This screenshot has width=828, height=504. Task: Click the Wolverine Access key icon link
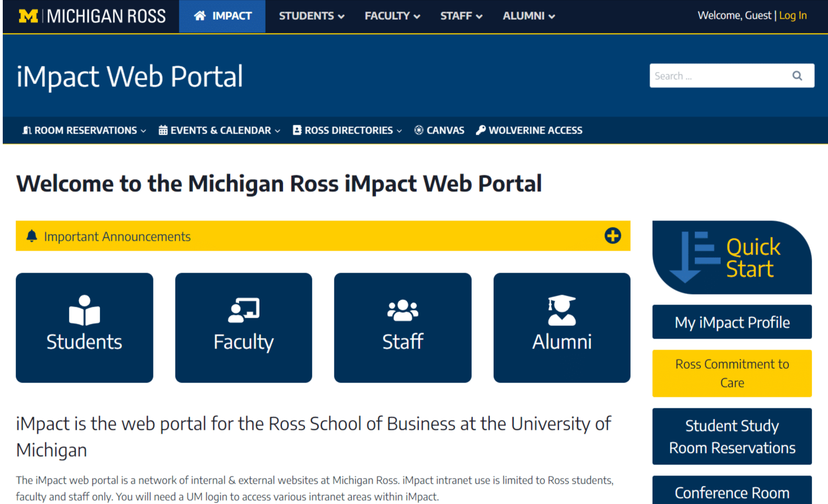[x=529, y=130]
